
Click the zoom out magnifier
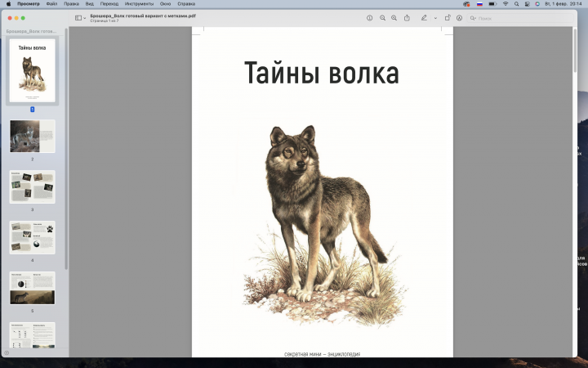[x=382, y=18]
